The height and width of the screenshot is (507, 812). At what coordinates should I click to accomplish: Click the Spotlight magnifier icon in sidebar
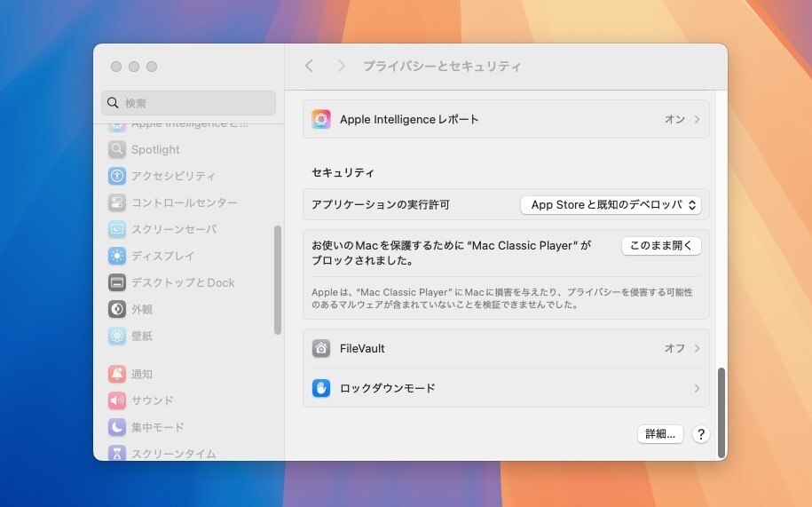click(x=117, y=149)
